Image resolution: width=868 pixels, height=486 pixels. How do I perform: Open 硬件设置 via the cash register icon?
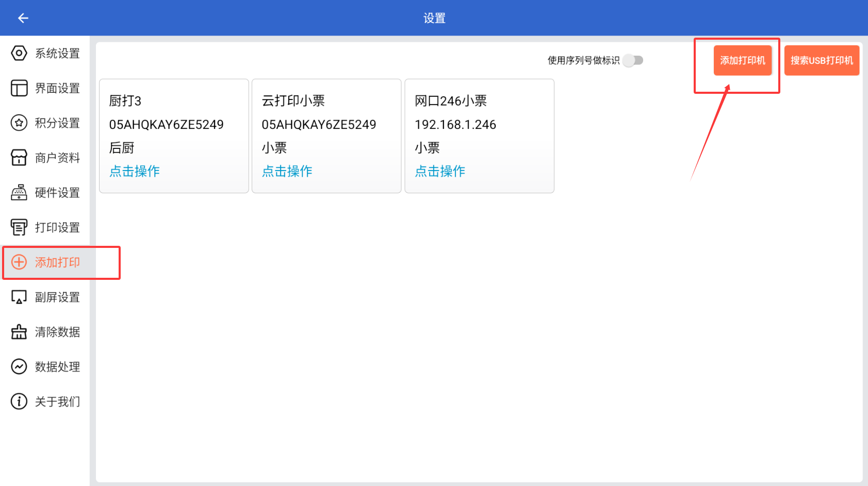pos(19,192)
